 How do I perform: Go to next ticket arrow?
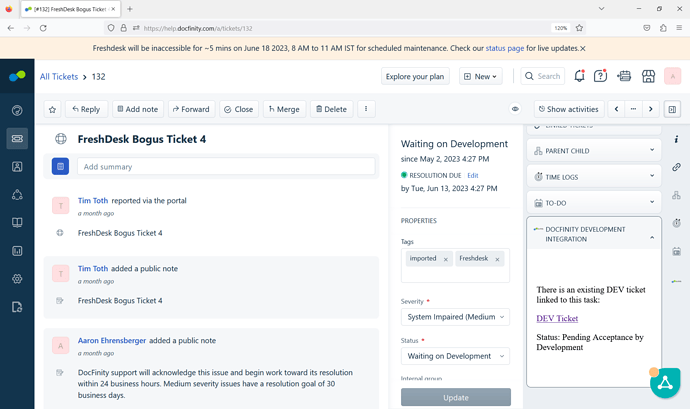650,109
